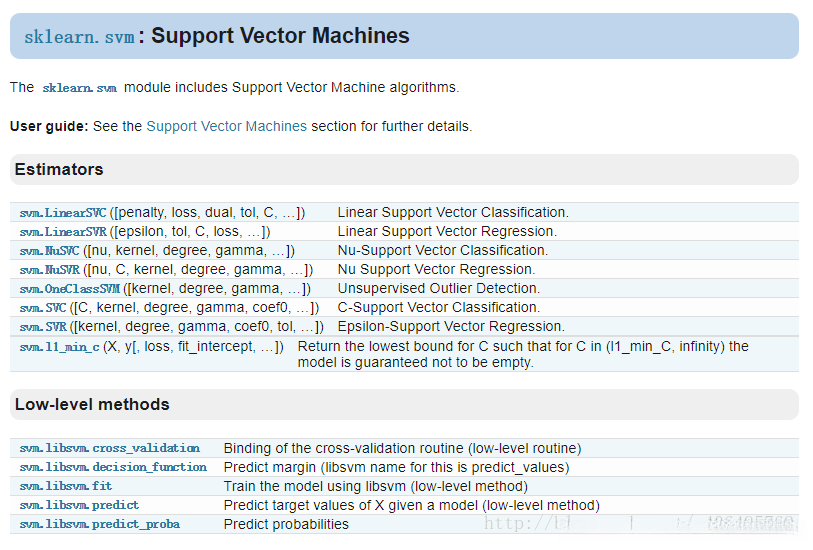
Task: Open svm.NuSVR documentation link
Action: click(50, 270)
